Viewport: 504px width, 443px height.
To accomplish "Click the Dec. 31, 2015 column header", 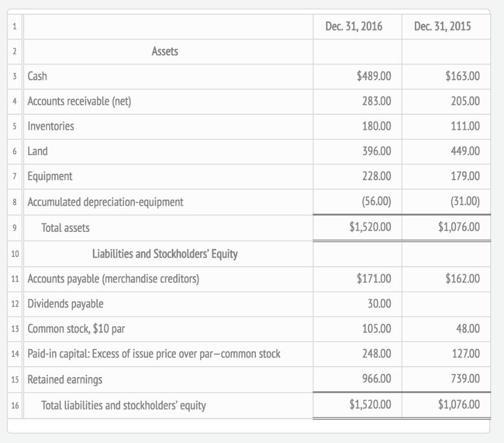I will pyautogui.click(x=442, y=27).
